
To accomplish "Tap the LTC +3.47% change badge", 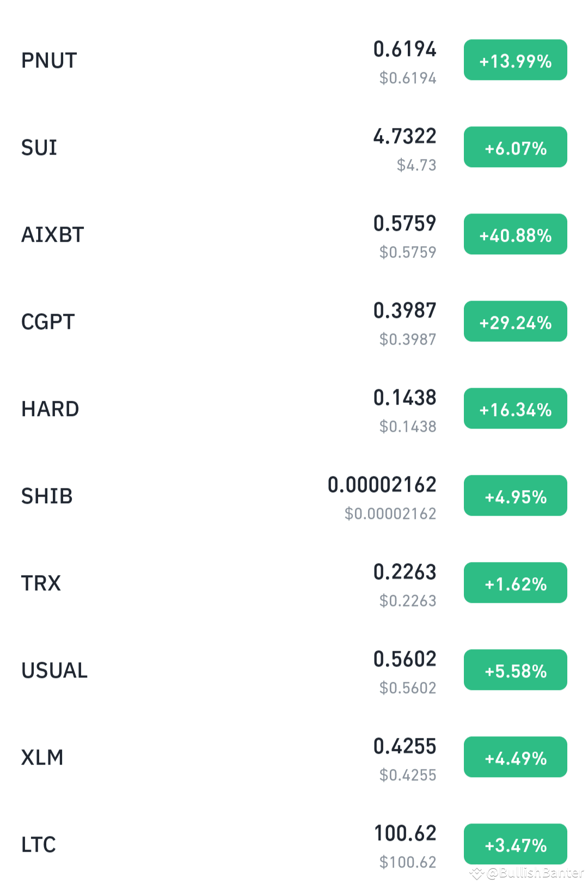I will pos(515,844).
